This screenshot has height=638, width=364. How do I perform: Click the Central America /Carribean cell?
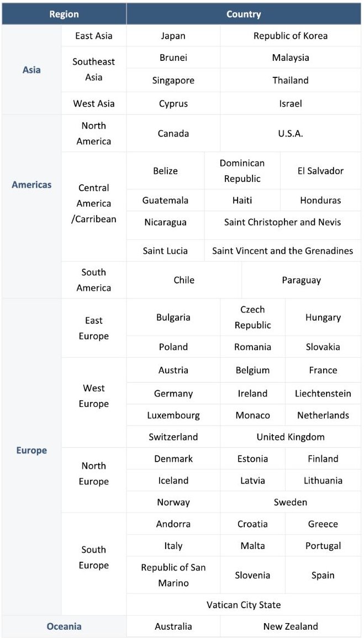(x=94, y=203)
